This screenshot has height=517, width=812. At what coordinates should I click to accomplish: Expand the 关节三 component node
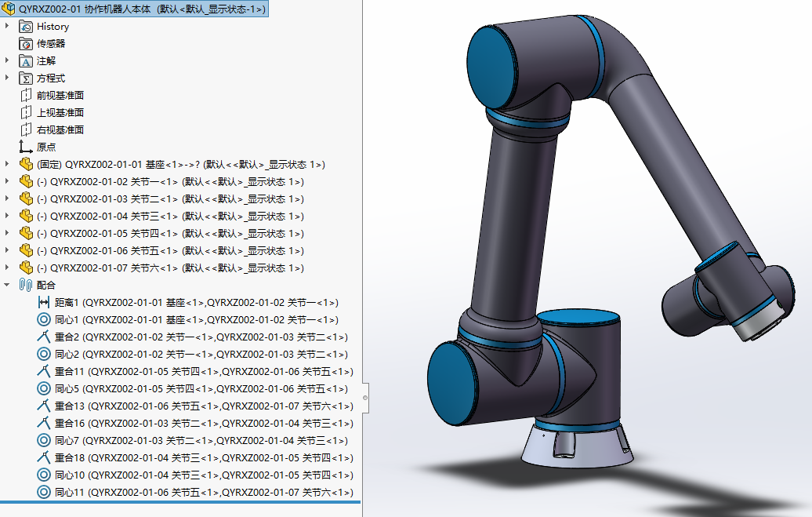coord(7,216)
